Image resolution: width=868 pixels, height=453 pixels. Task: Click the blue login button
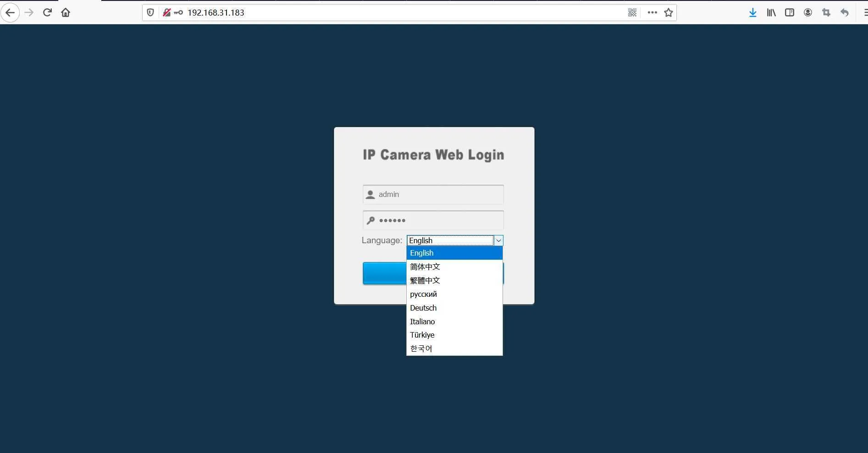pyautogui.click(x=384, y=273)
